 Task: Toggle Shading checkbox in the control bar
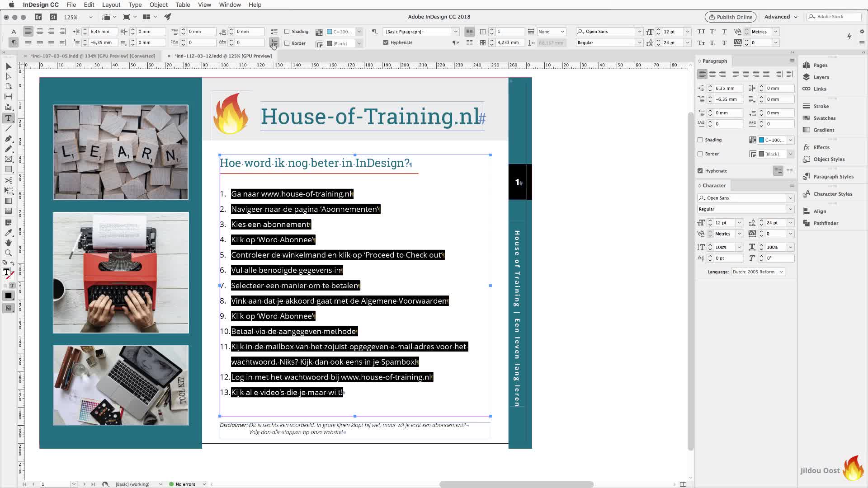pyautogui.click(x=287, y=32)
